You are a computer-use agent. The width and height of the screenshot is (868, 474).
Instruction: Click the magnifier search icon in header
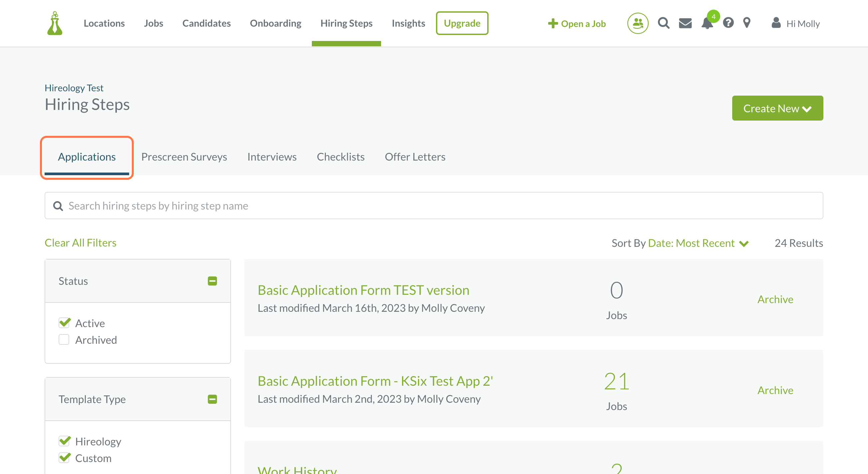[663, 23]
